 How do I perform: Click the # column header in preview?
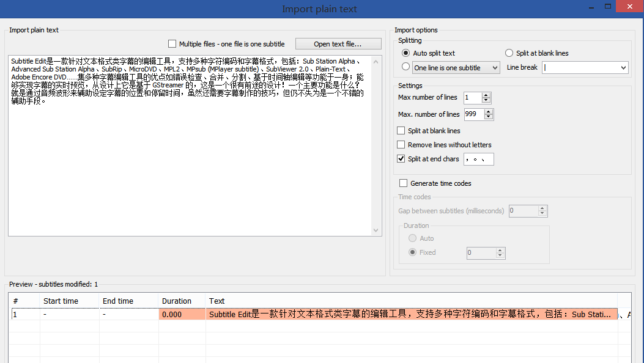(x=16, y=301)
